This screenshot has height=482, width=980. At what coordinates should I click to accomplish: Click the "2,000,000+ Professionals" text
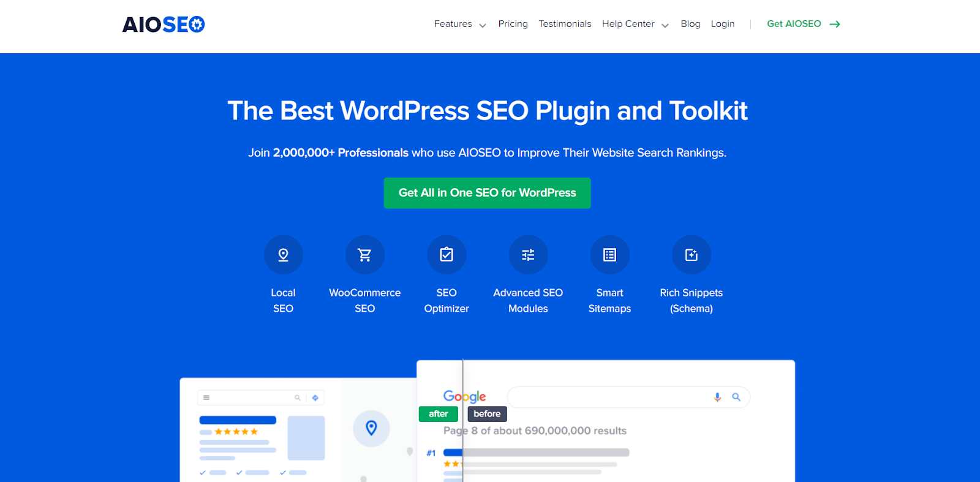click(x=341, y=153)
